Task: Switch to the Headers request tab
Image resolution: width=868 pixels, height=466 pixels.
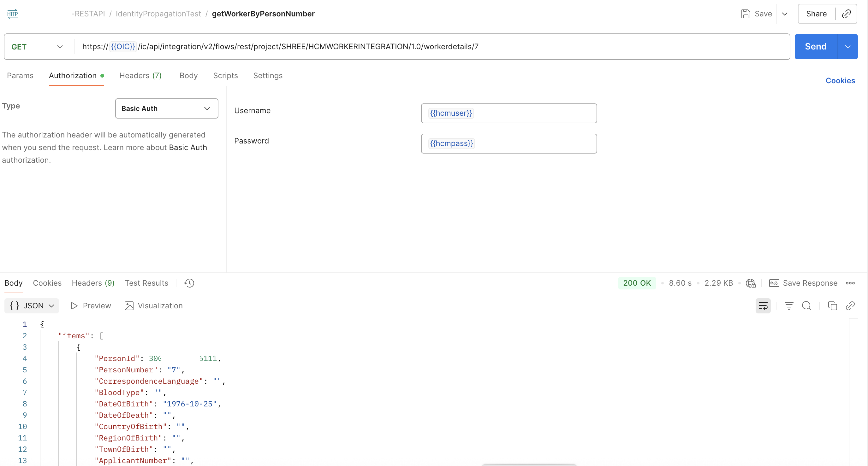Action: click(x=140, y=75)
